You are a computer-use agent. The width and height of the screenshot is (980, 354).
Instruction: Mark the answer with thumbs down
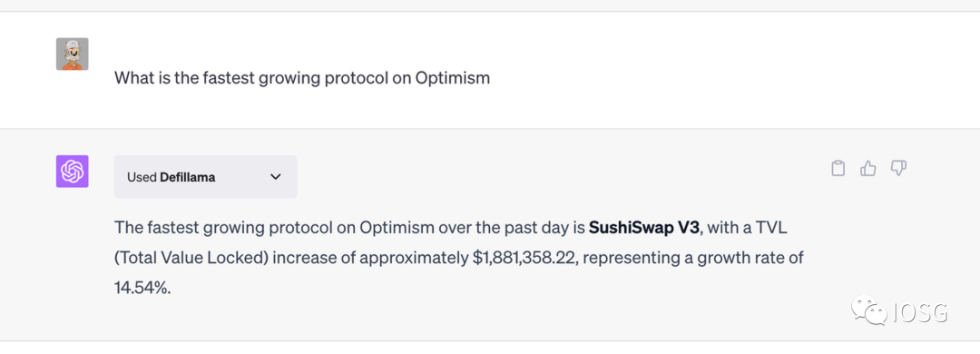point(898,168)
